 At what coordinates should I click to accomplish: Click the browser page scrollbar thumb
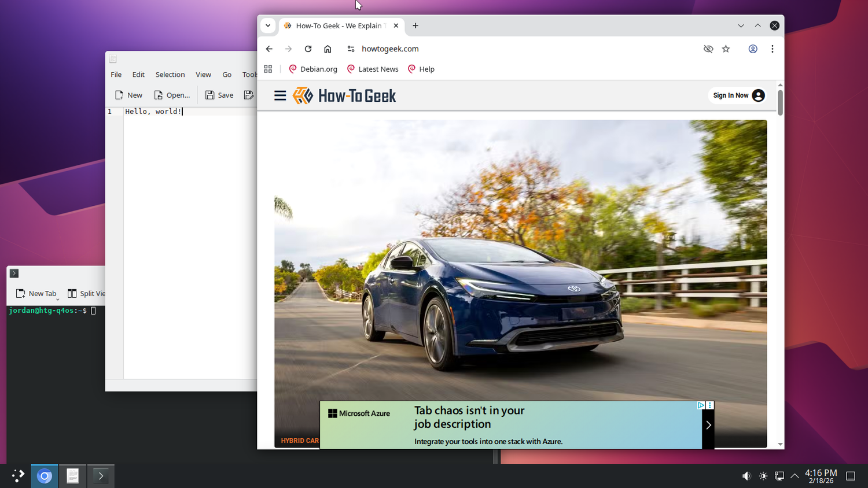pyautogui.click(x=780, y=102)
